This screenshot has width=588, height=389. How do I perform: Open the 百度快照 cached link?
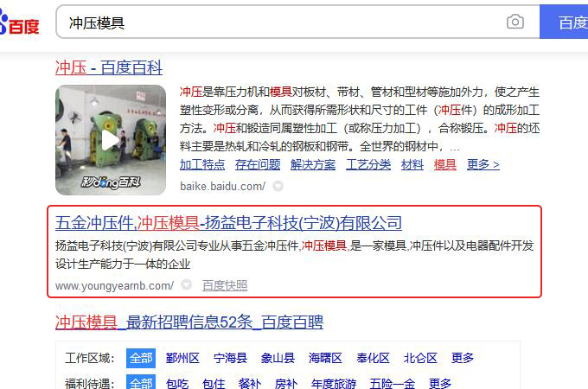[225, 285]
